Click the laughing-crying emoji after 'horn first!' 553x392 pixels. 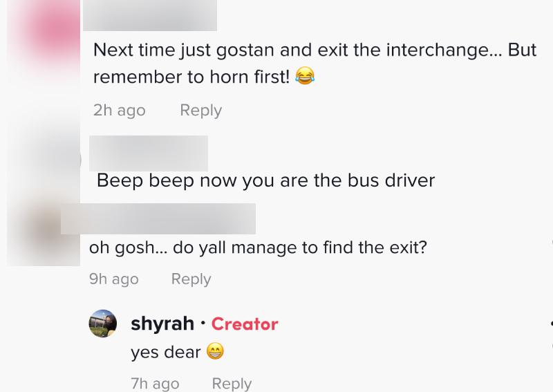tap(305, 77)
